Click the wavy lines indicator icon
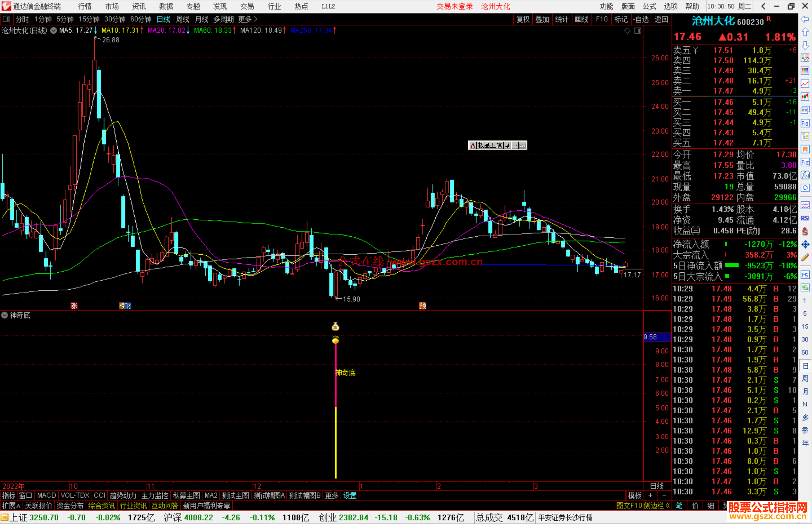This screenshot has width=812, height=524. [805, 205]
